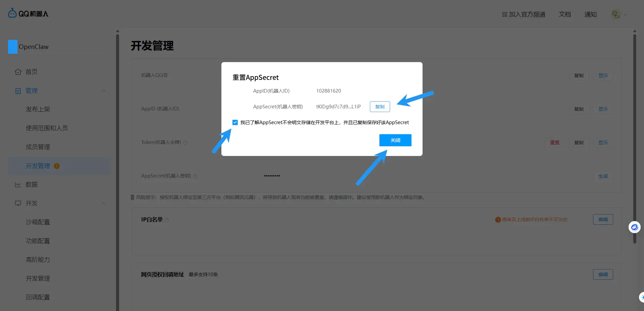Click the user avatar in top bar

point(616,14)
